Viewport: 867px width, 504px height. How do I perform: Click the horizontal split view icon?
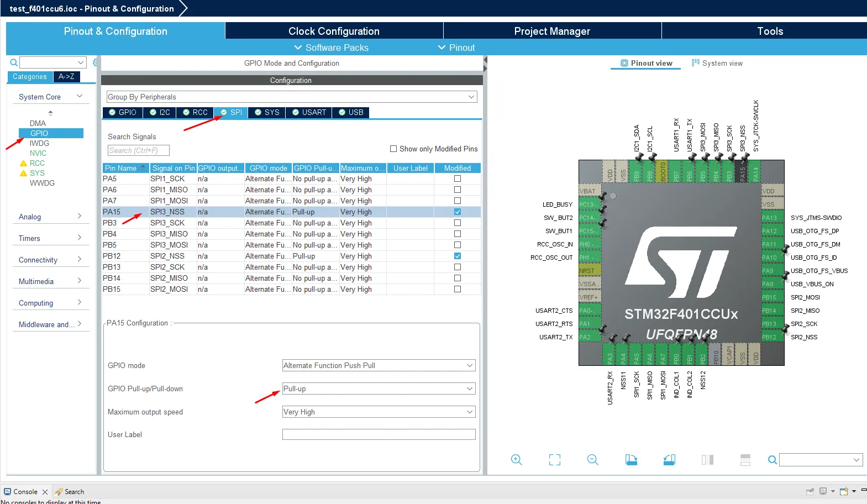click(x=745, y=460)
